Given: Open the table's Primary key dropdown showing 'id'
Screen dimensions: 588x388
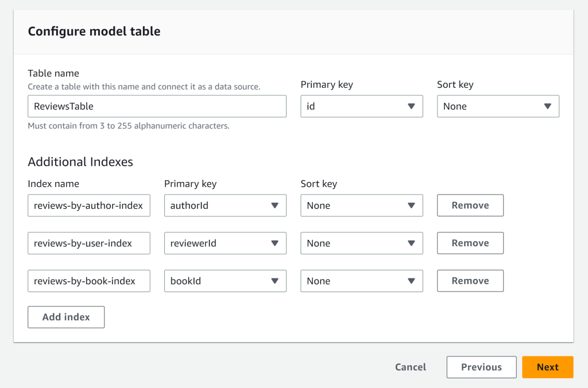Looking at the screenshot, I should click(361, 106).
